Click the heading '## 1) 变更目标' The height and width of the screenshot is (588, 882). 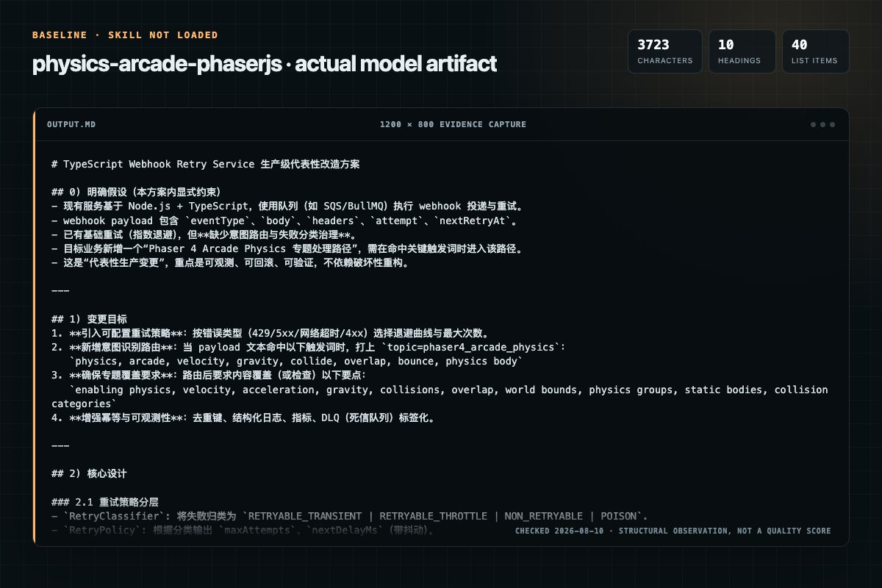click(x=89, y=319)
